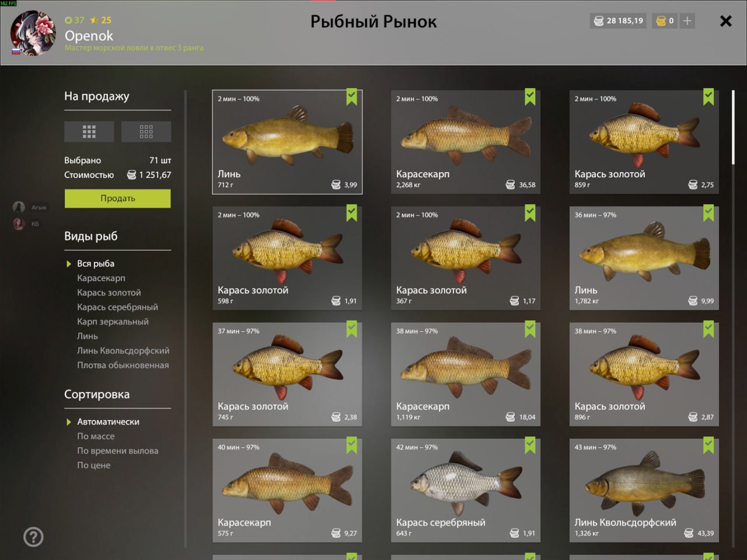Click the Продать button
The width and height of the screenshot is (747, 560).
117,198
